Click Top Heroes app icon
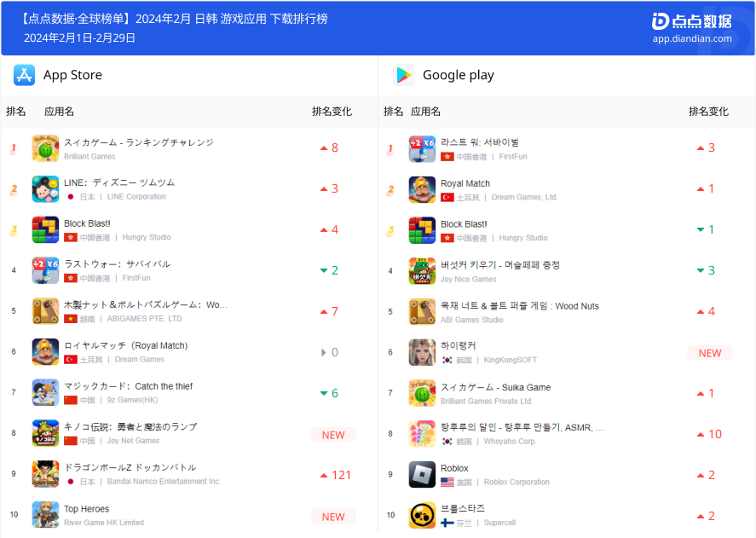 coord(45,515)
